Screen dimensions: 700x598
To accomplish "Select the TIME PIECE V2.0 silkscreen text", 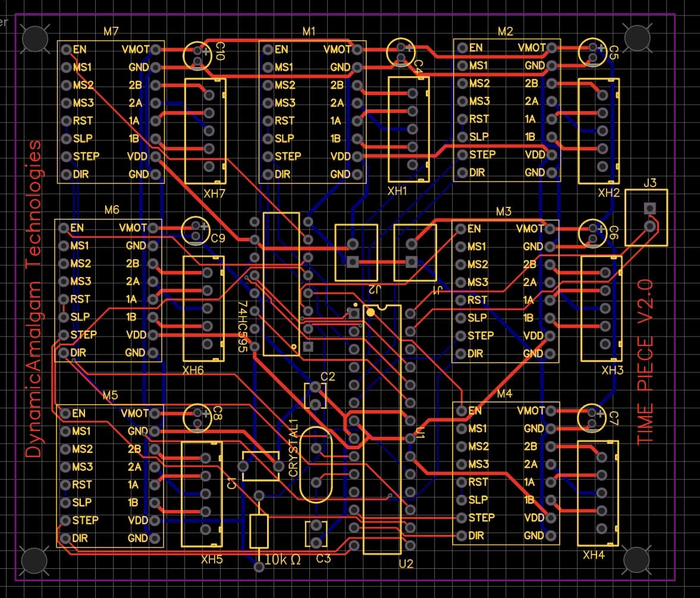I will click(645, 363).
